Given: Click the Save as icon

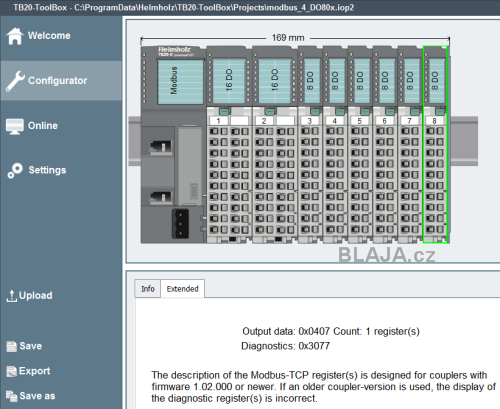Looking at the screenshot, I should (11, 396).
